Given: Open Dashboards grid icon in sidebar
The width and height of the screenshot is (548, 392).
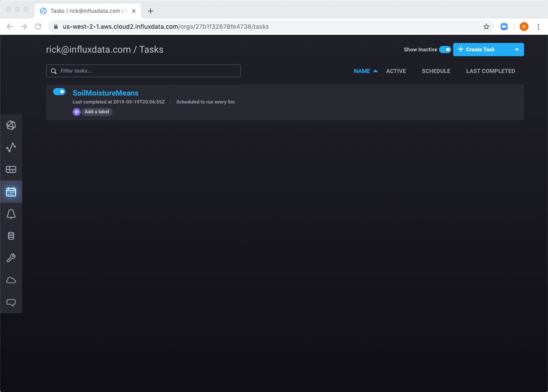Looking at the screenshot, I should tap(11, 170).
